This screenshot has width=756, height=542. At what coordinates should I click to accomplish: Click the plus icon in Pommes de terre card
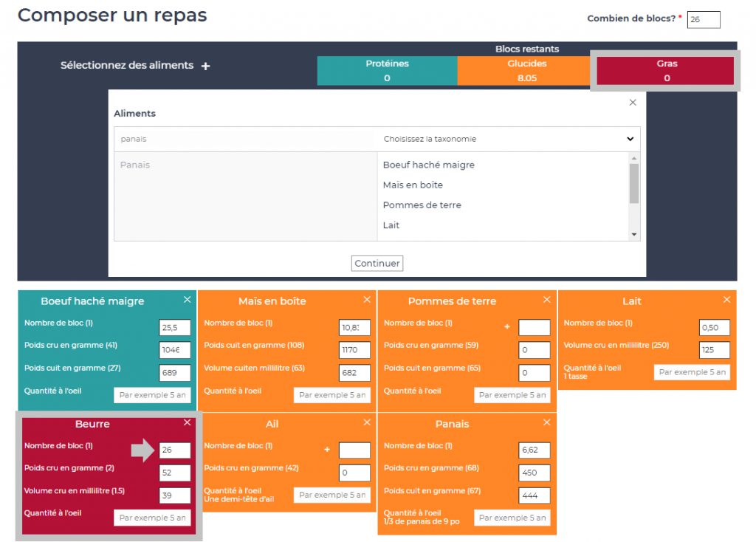coord(507,326)
